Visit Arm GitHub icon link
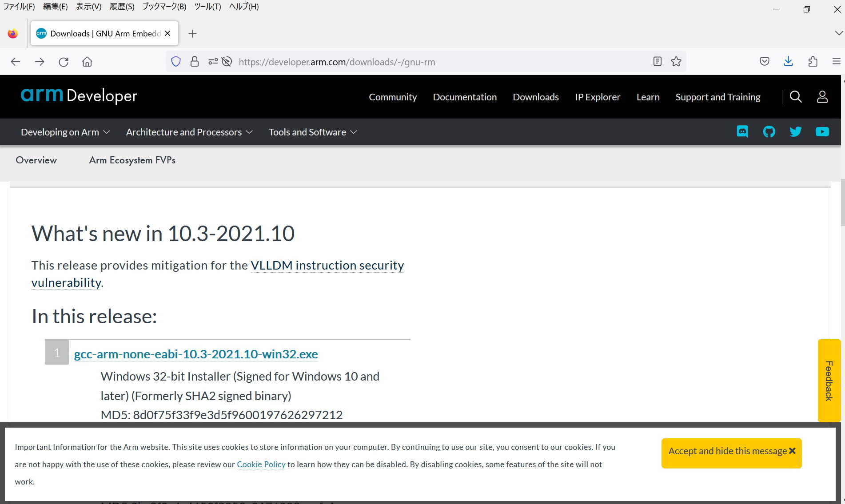The image size is (845, 504). 769,132
